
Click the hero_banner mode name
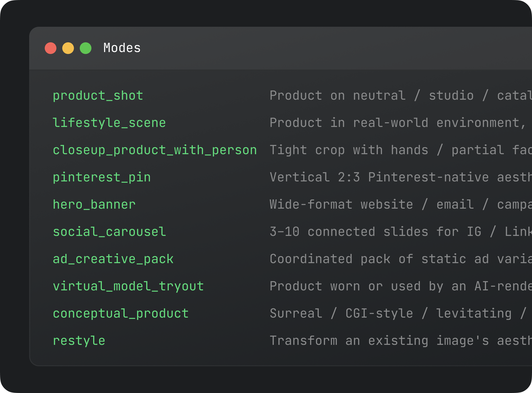tap(94, 205)
